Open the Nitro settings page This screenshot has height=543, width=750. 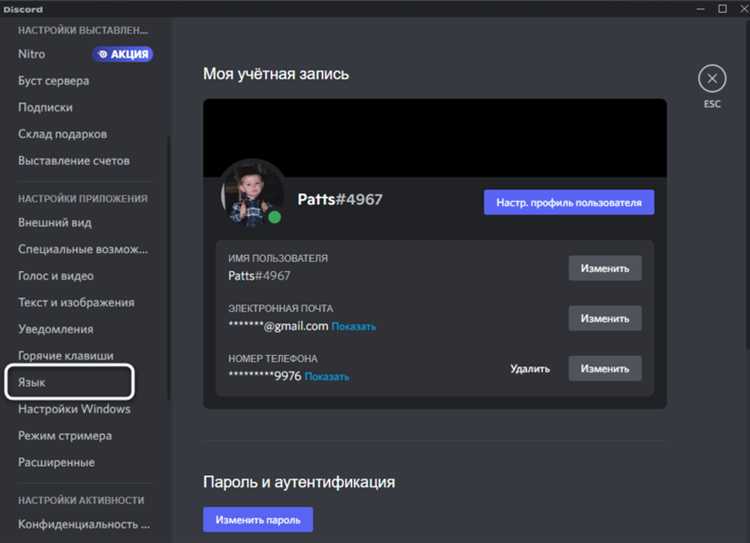pyautogui.click(x=32, y=54)
